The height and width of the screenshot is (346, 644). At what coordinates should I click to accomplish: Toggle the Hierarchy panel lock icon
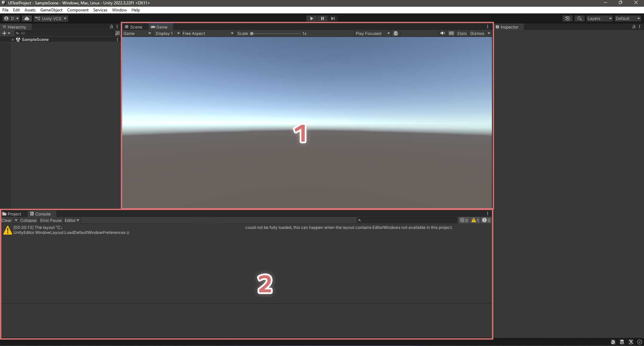tap(111, 27)
